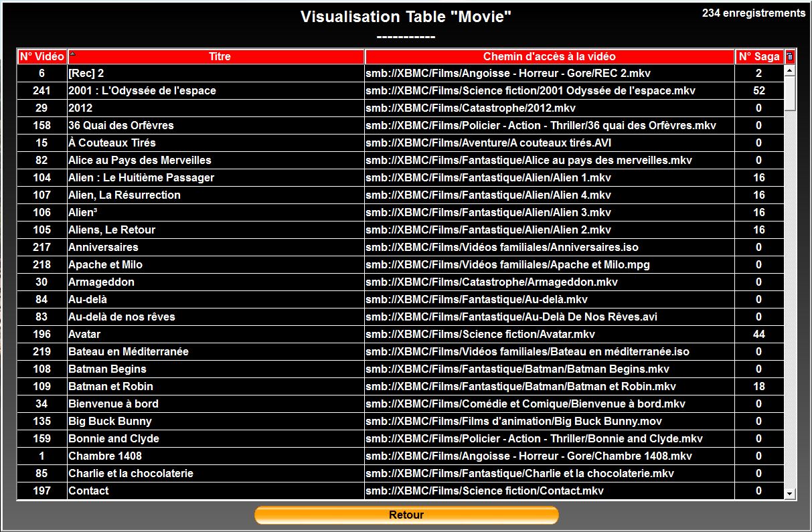Click scrollbar up arrow of the table
Image resolution: width=812 pixels, height=532 pixels.
tap(790, 70)
